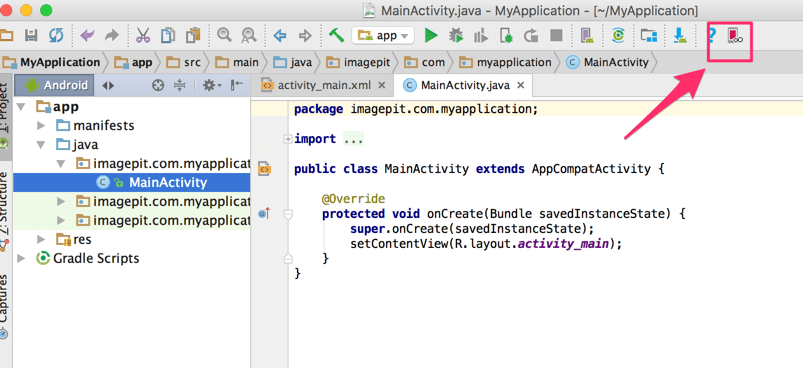Click the Replace magnifier icon
This screenshot has height=368, width=803.
(x=249, y=35)
